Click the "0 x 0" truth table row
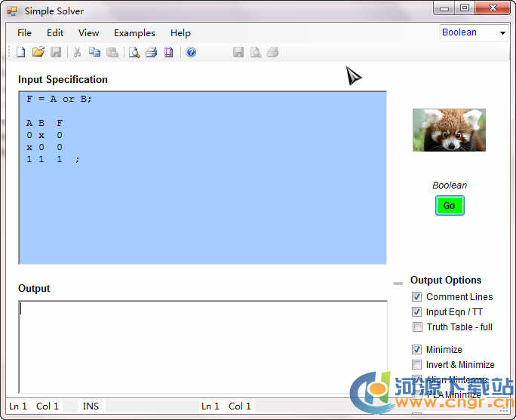The image size is (516, 420). click(44, 135)
